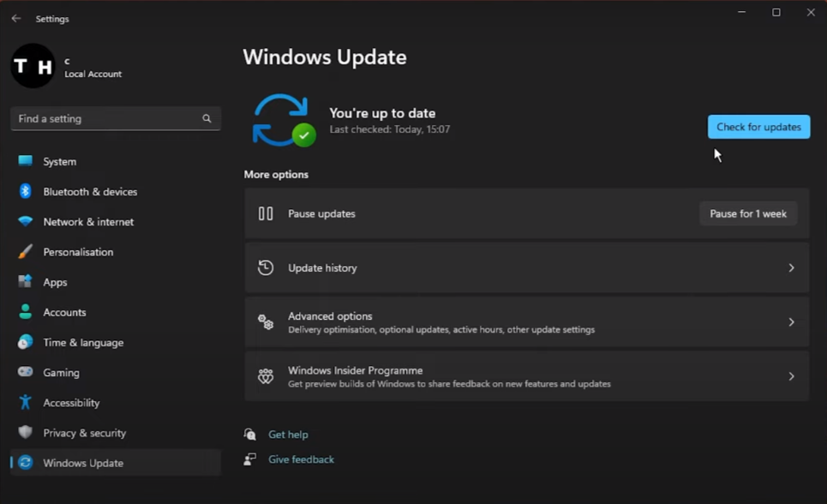Expand Update history chevron
The width and height of the screenshot is (827, 504).
(791, 267)
